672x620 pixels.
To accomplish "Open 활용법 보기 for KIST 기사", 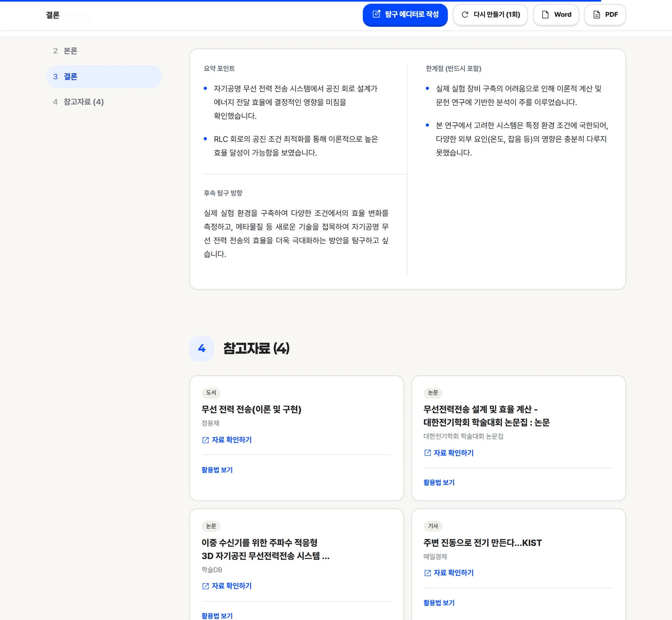I will point(439,603).
